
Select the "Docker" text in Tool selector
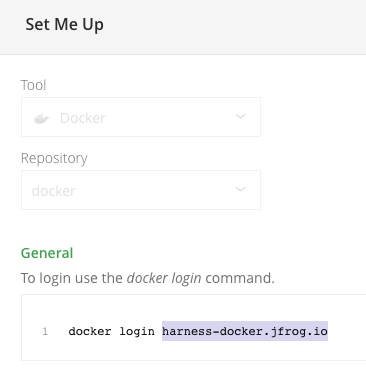tap(83, 118)
